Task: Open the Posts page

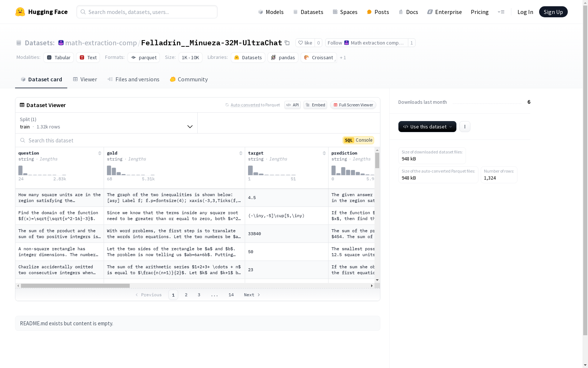Action: point(378,12)
